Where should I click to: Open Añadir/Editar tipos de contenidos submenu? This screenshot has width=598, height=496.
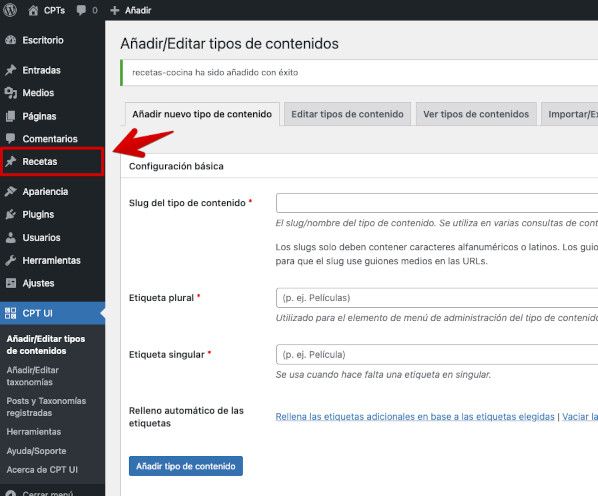(46, 345)
